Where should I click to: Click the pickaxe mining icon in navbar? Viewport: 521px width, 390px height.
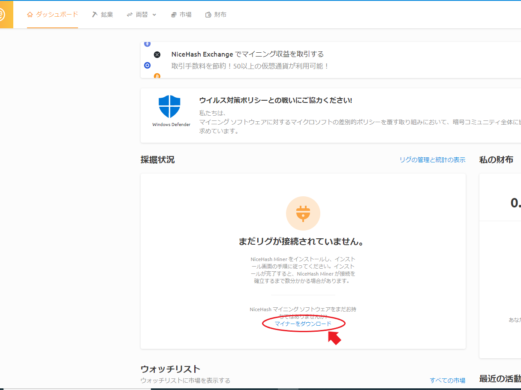click(95, 14)
